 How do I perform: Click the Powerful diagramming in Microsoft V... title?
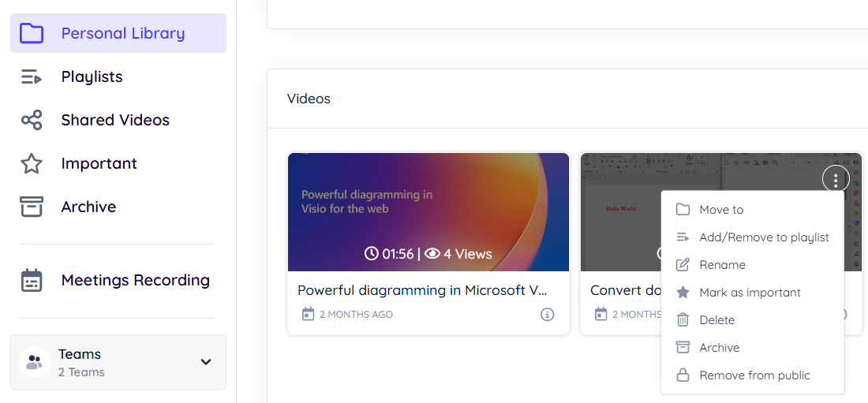(x=423, y=290)
